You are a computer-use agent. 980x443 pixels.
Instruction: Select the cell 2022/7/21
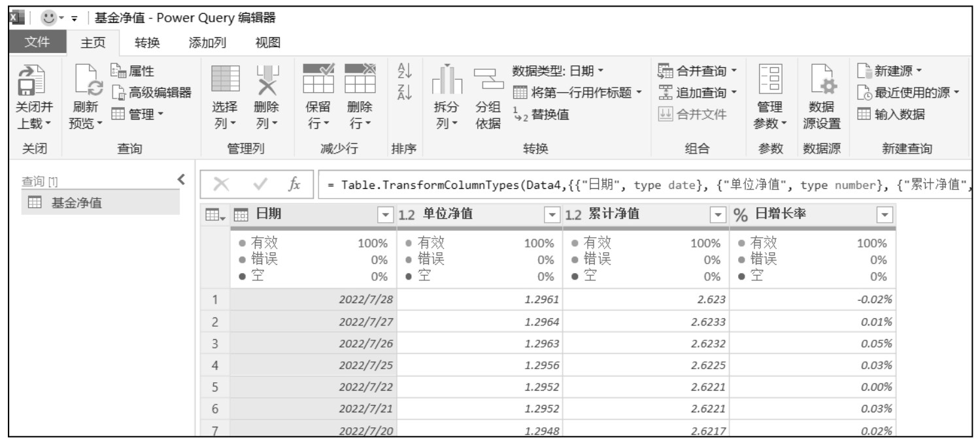(313, 408)
